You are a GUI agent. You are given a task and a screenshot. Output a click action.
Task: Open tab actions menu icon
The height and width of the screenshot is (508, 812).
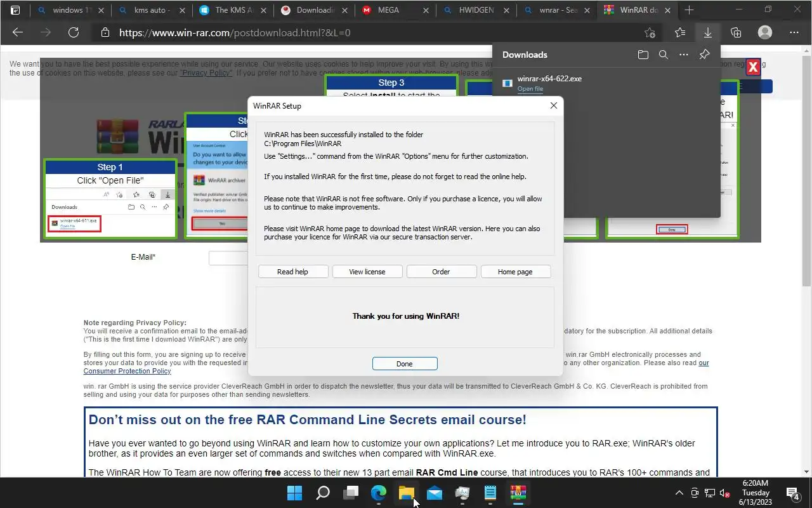click(15, 10)
